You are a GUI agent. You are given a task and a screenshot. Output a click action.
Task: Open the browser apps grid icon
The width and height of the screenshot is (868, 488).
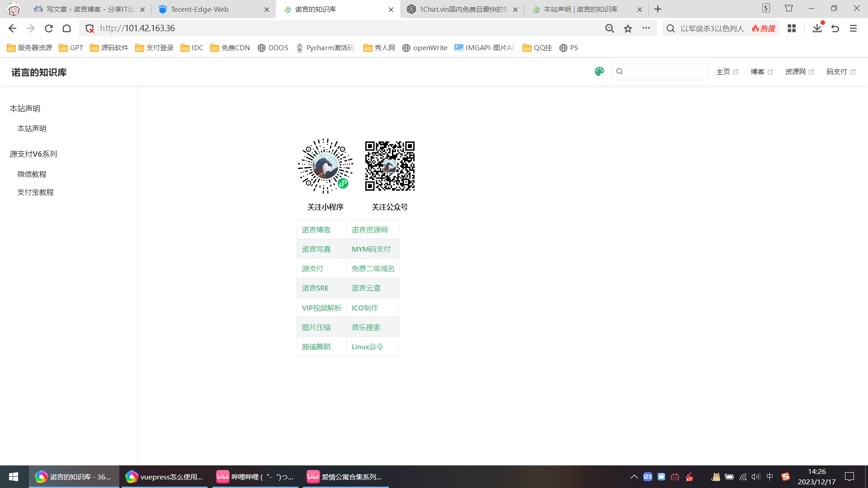pyautogui.click(x=792, y=28)
